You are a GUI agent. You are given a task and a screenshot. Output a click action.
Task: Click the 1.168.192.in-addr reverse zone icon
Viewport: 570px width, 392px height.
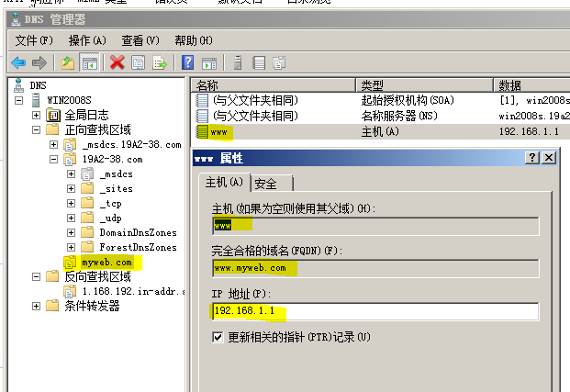70,291
